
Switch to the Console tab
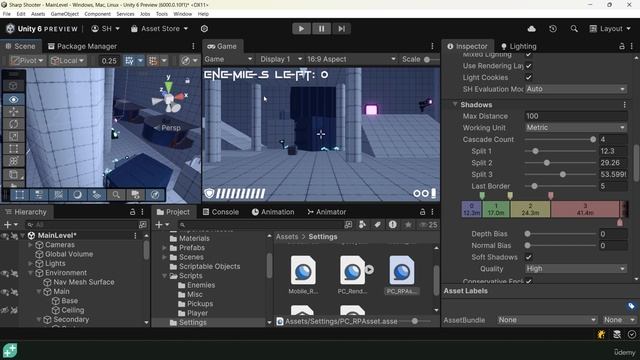pos(221,212)
